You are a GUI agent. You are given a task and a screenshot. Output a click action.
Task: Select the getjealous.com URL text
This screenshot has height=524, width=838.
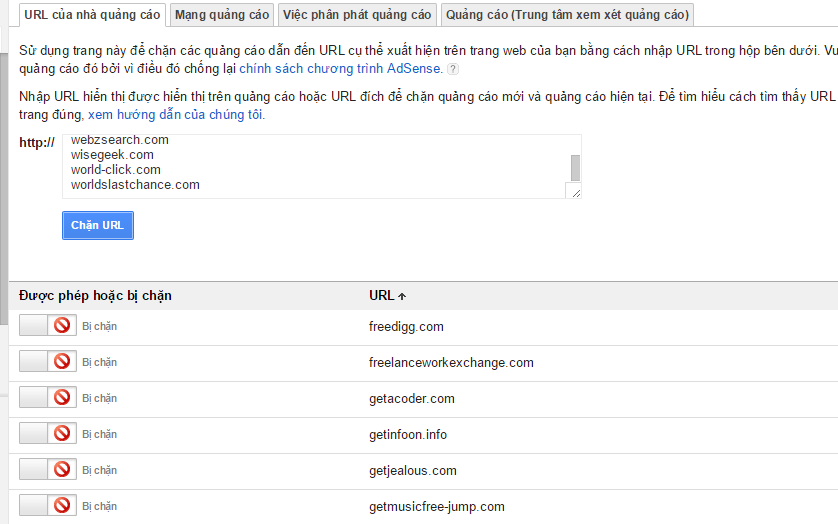point(413,471)
